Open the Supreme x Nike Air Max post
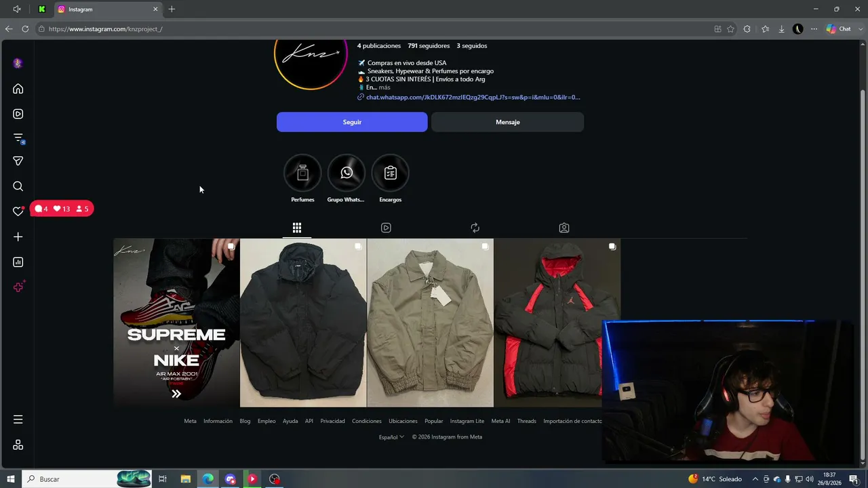868x488 pixels. click(176, 323)
